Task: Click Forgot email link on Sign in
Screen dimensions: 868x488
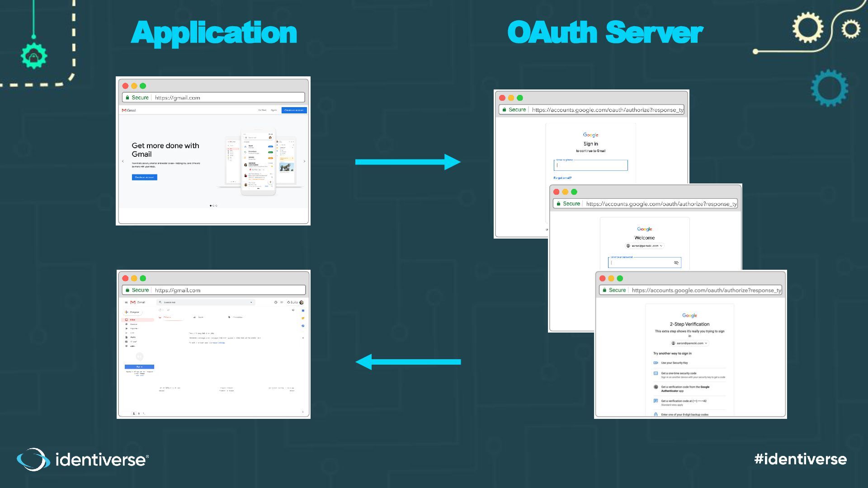Action: pos(562,178)
